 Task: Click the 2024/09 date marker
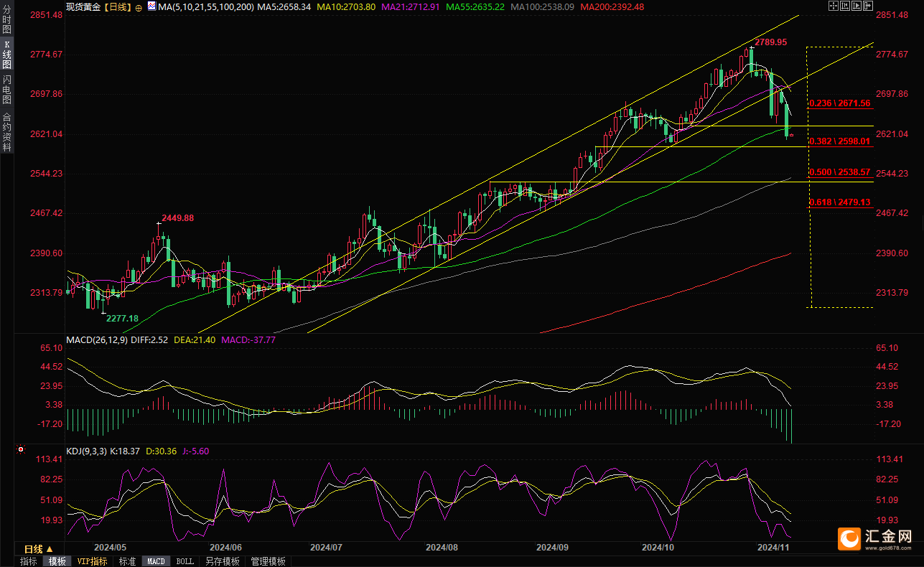552,547
